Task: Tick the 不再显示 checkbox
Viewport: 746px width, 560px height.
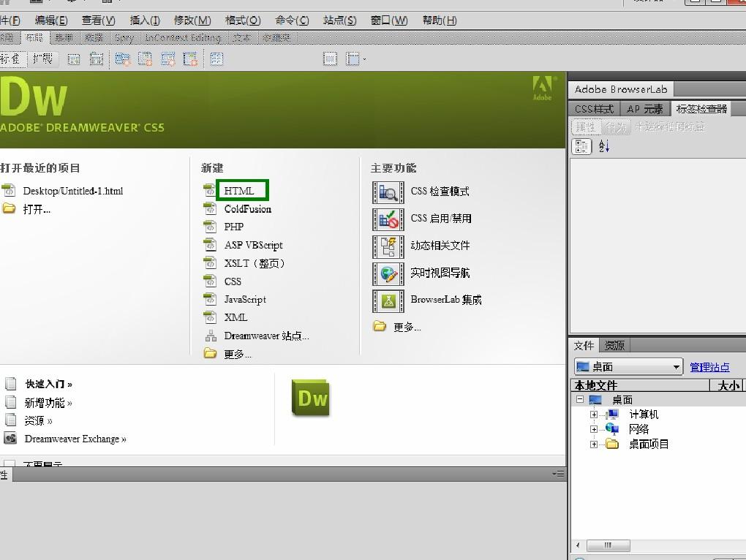Action: click(10, 464)
